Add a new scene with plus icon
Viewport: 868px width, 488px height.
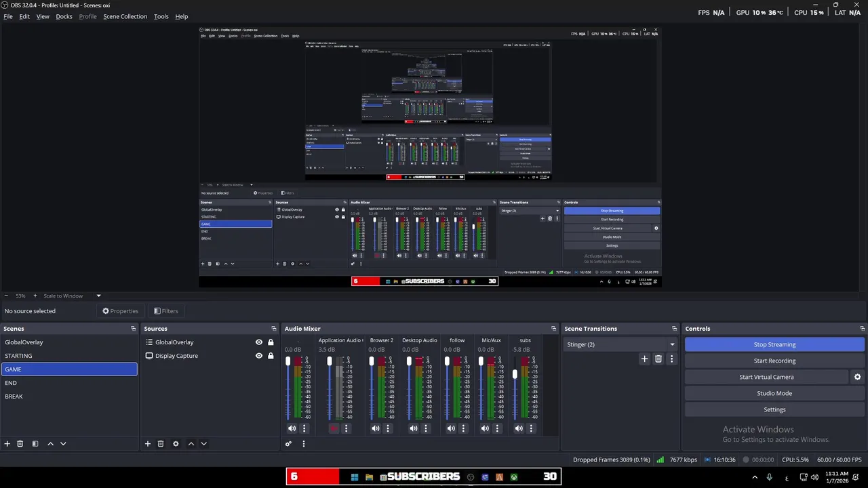(7, 444)
